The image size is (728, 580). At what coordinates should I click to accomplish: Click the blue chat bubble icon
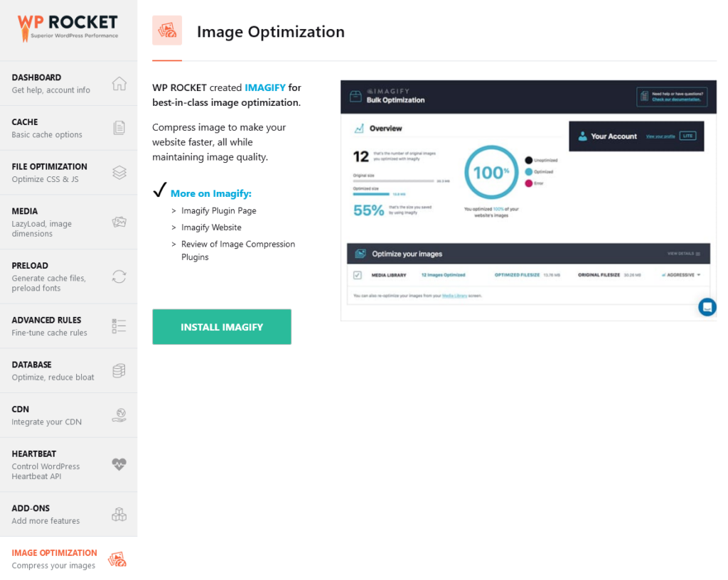click(x=707, y=307)
